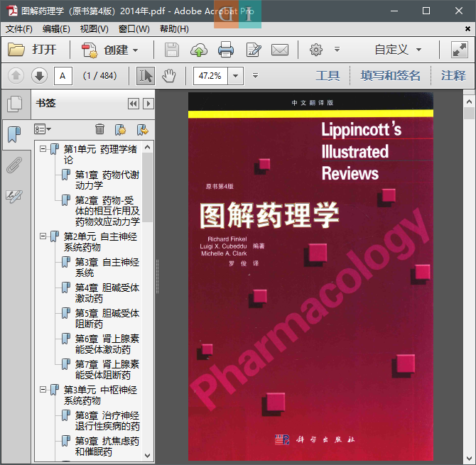
Task: Activate the text selection tool
Action: (146, 76)
